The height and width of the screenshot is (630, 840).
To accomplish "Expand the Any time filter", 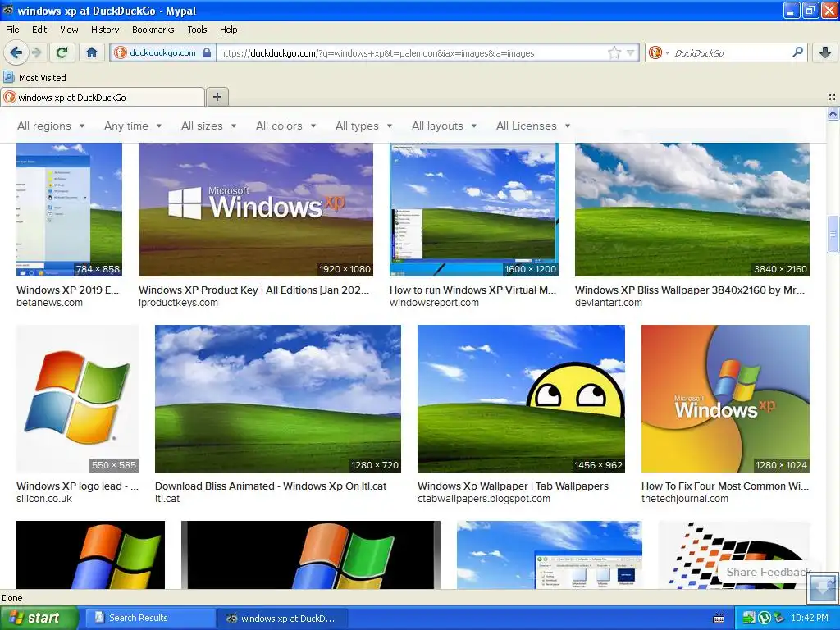I will (x=133, y=126).
